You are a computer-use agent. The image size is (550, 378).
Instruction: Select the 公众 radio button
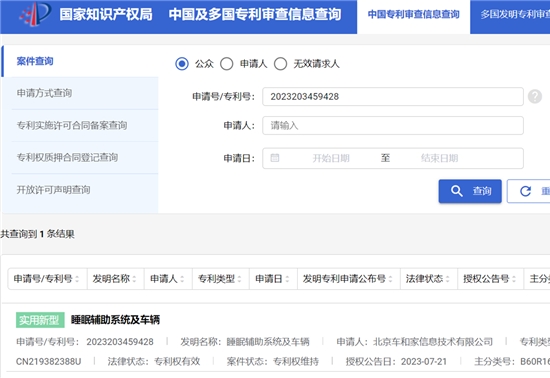182,64
